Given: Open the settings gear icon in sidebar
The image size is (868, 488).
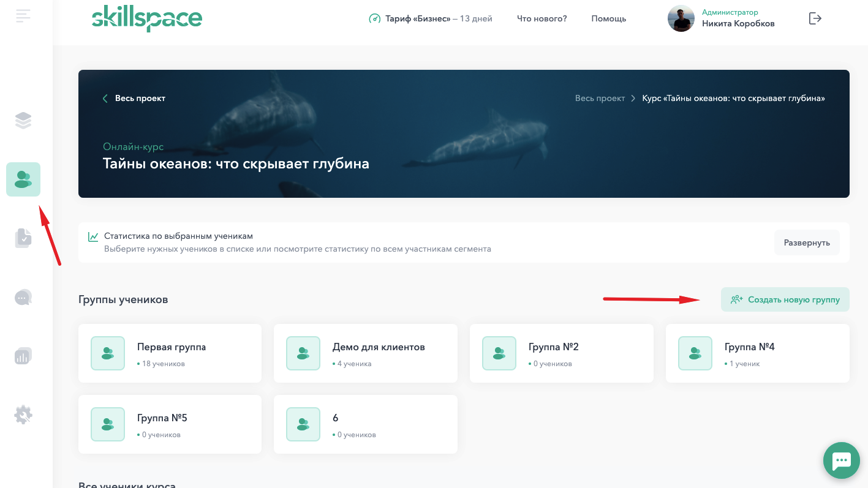Looking at the screenshot, I should click(x=23, y=415).
